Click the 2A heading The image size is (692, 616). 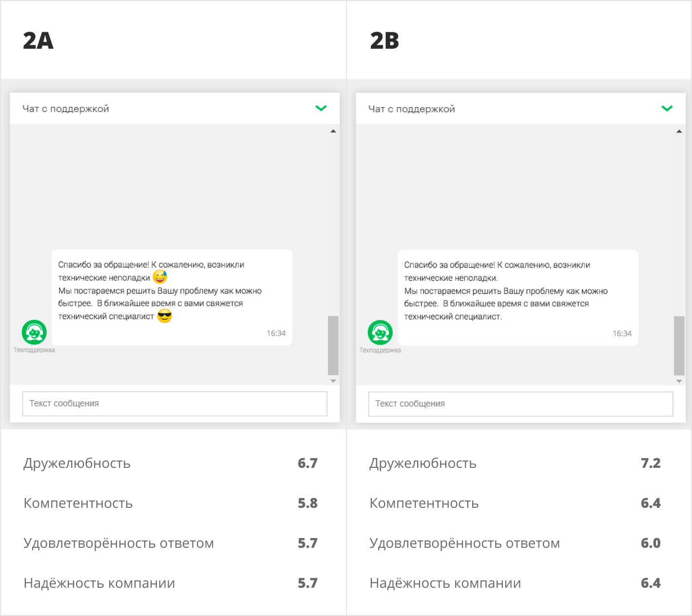tap(38, 40)
